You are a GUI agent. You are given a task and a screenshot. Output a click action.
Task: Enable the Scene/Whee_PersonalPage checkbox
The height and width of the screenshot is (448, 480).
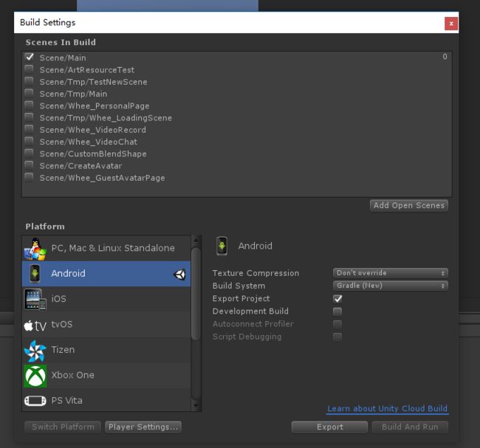(29, 105)
